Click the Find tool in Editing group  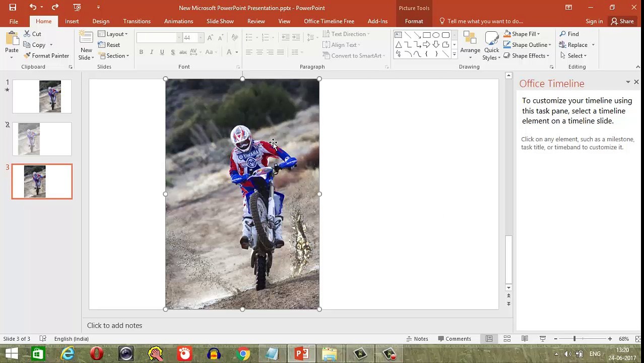[569, 34]
